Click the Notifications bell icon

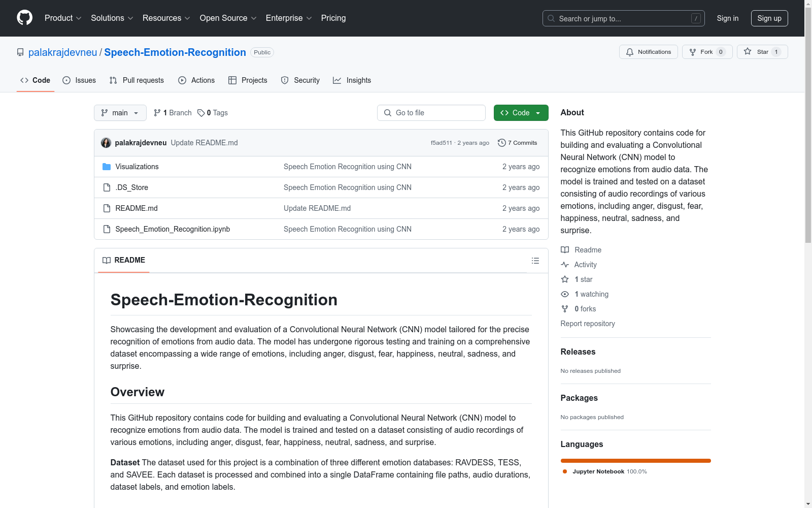pyautogui.click(x=630, y=52)
